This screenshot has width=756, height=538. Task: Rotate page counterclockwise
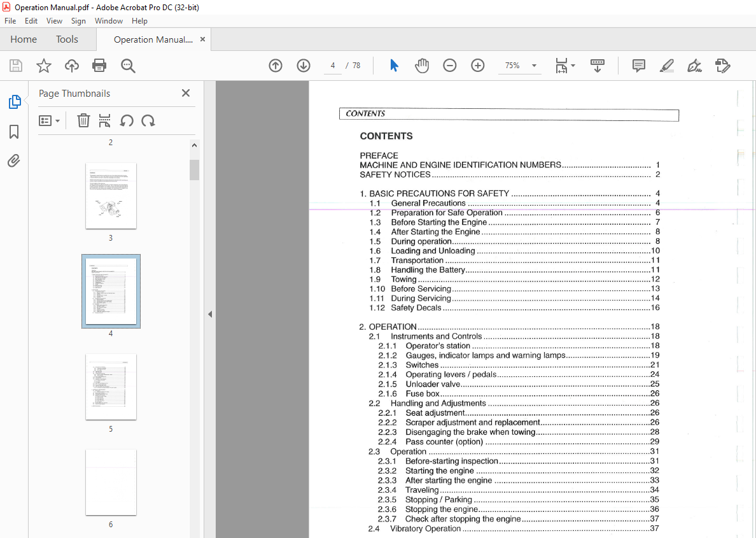click(127, 120)
